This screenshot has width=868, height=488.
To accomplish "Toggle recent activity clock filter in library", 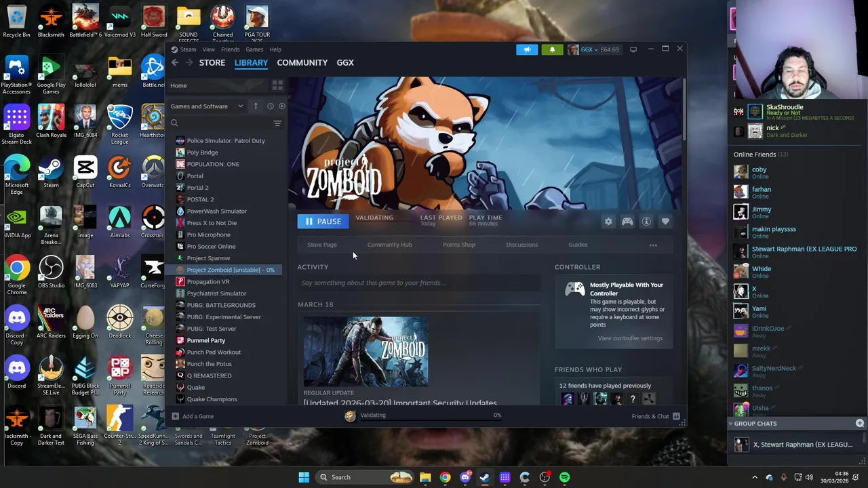I will (270, 106).
